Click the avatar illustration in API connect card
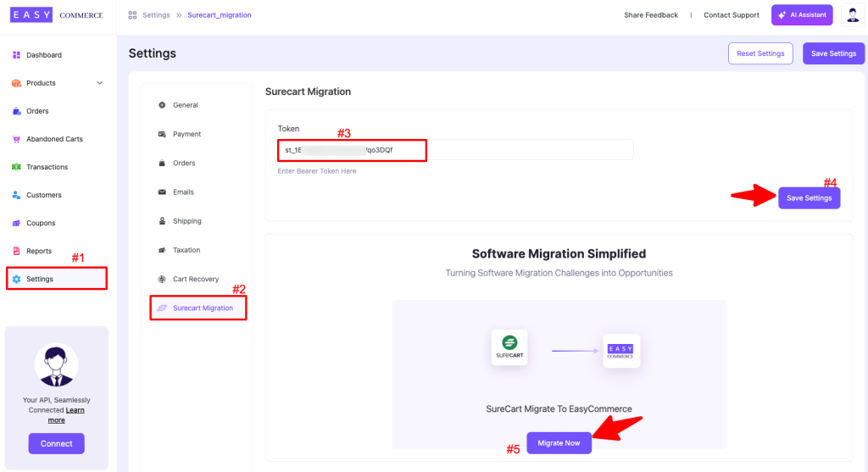 pyautogui.click(x=56, y=364)
